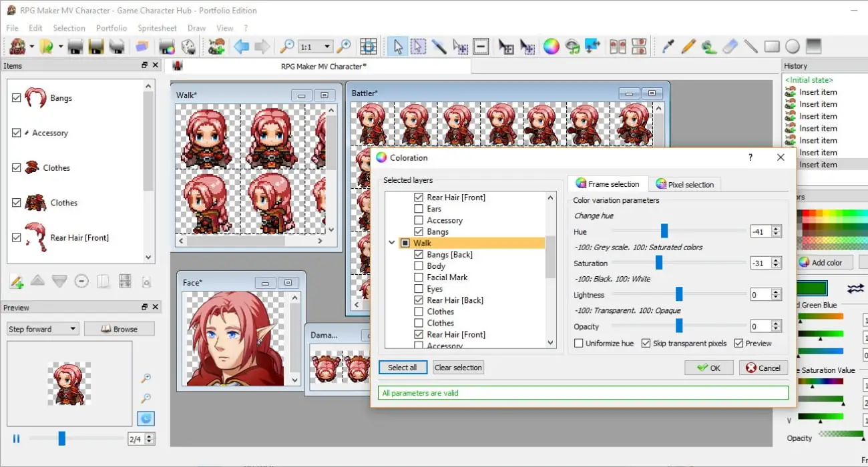The image size is (868, 467).
Task: Enable the Uniformize hue checkbox
Action: click(579, 343)
